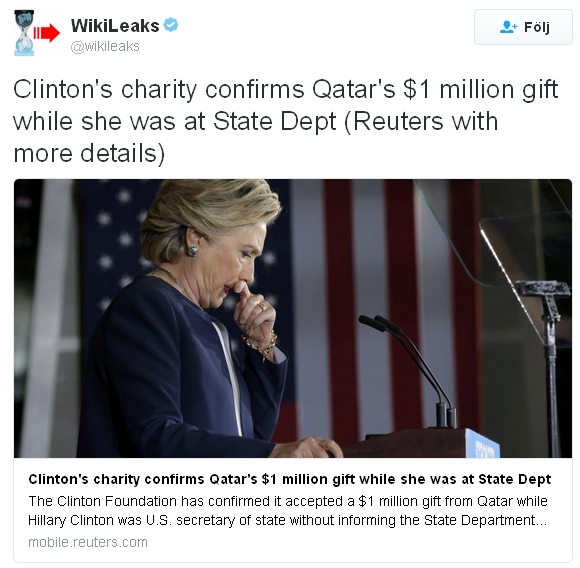Open the WikiLeaks display name profile link
Viewport: 580px width, 568px height.
click(x=115, y=26)
